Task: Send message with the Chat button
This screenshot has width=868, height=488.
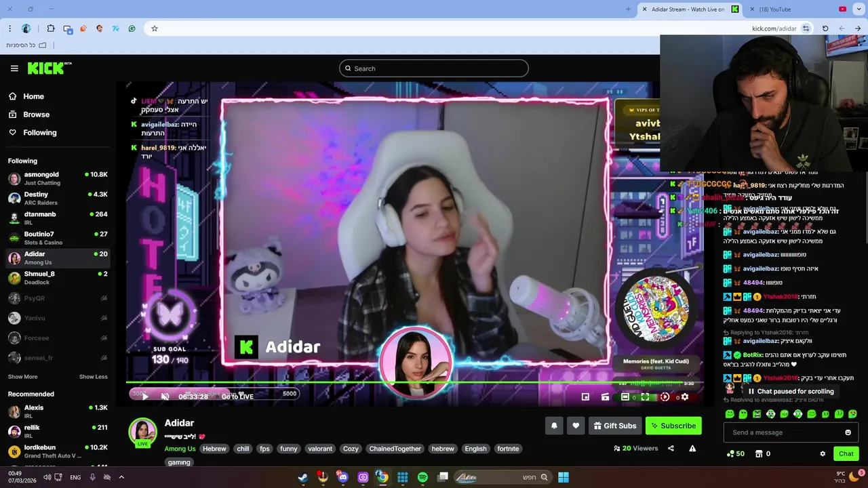Action: point(846,453)
